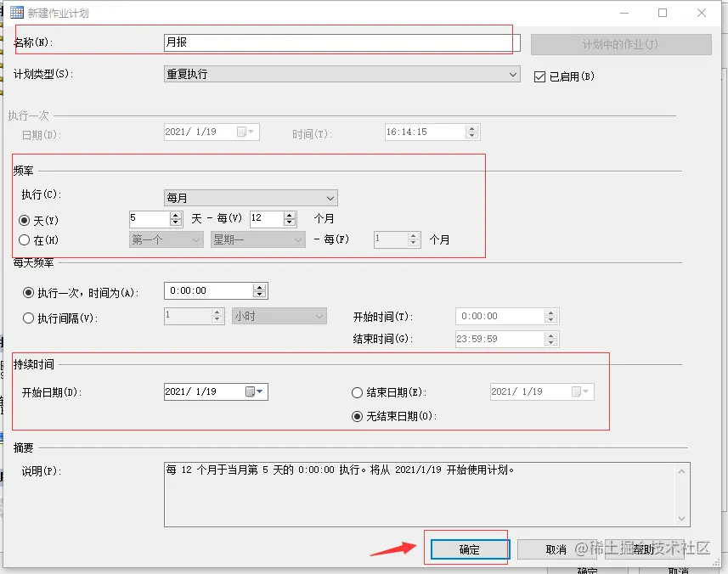Select the 结束日期 radio button
Viewport: 728px width, 574px height.
[x=357, y=393]
